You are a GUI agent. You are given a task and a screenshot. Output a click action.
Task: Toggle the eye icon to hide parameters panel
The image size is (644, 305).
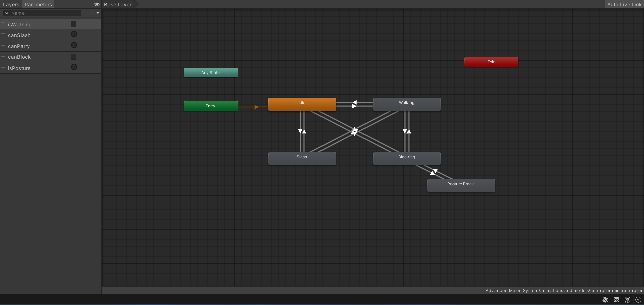96,4
